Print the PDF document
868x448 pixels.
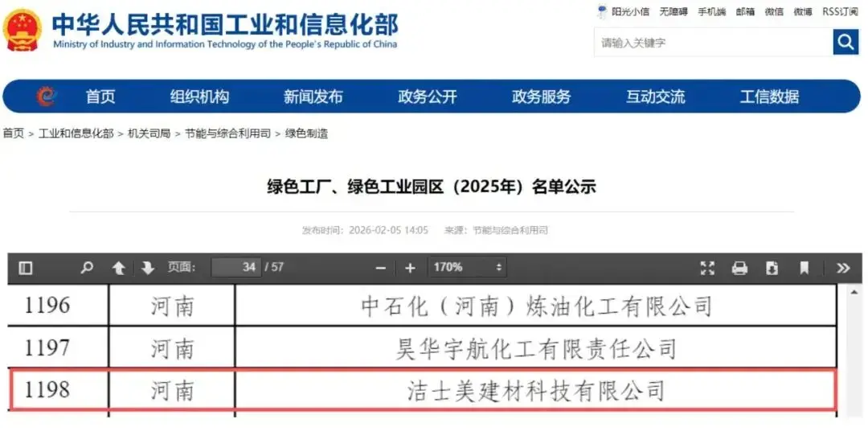click(x=739, y=268)
